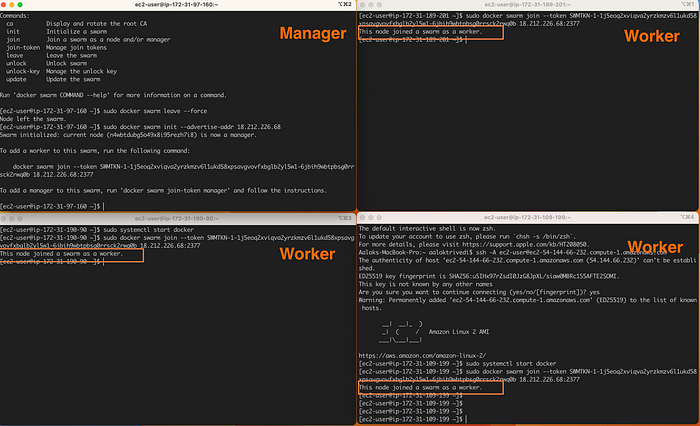Click the 'Amazon Linux 2 AMI' banner text
Screen dimensions: 700x426
[x=459, y=332]
